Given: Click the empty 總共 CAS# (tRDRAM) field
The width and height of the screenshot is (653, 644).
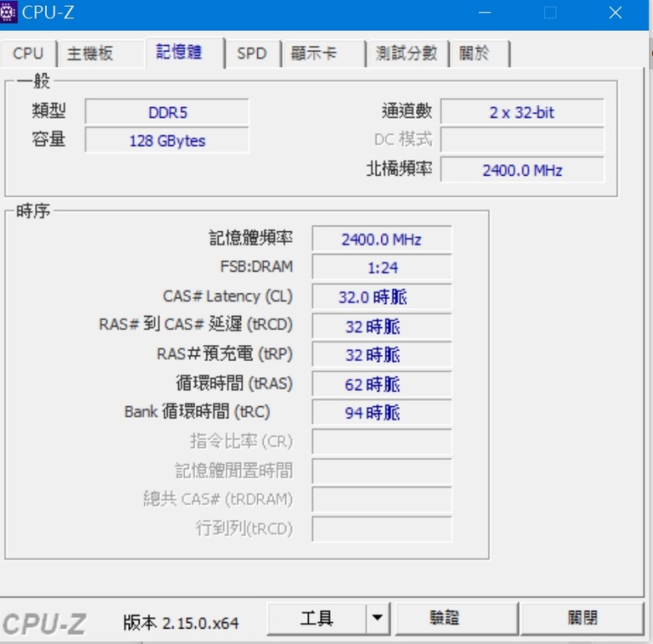Looking at the screenshot, I should pos(382,499).
